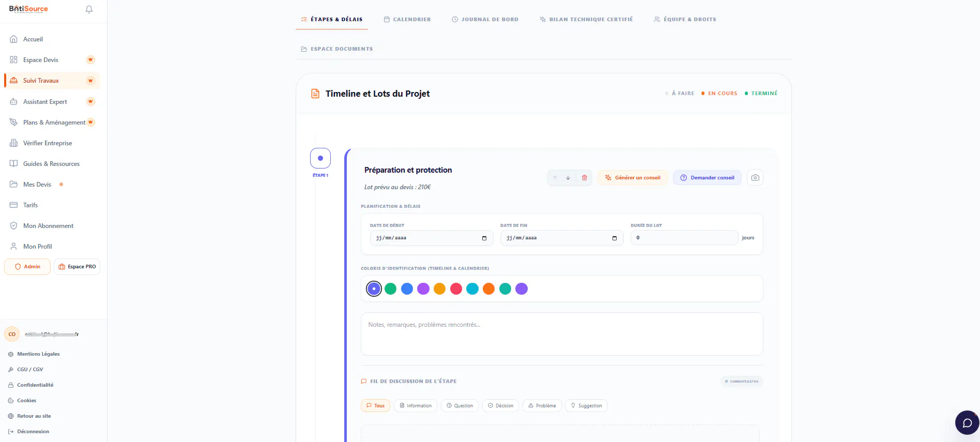The height and width of the screenshot is (442, 980).
Task: Open Assistant Expert
Action: pos(52,102)
